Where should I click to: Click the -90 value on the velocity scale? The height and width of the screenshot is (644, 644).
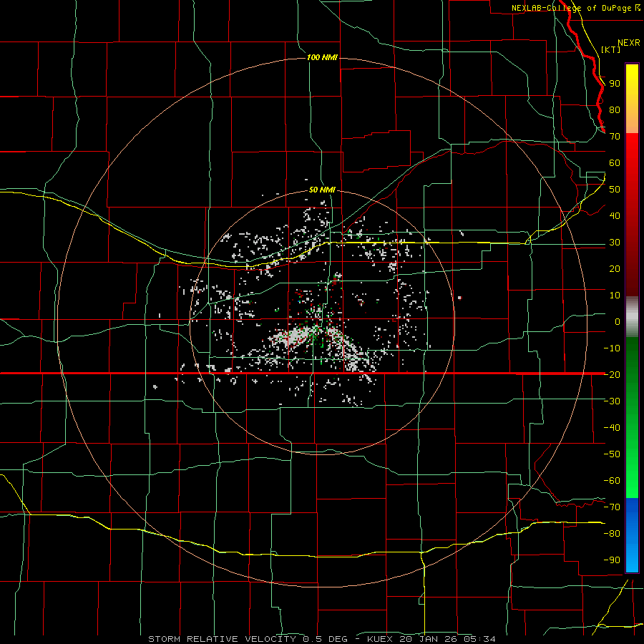612,560
